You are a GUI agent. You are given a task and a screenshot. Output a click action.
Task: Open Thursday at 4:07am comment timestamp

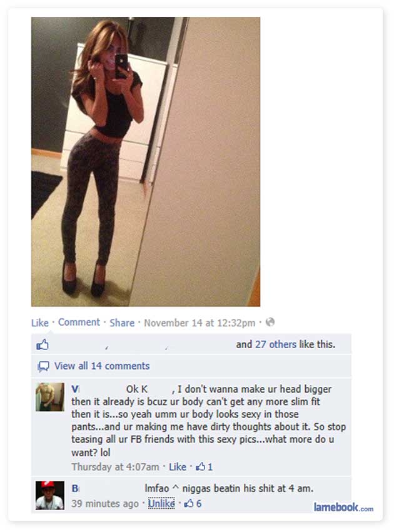pyautogui.click(x=115, y=467)
